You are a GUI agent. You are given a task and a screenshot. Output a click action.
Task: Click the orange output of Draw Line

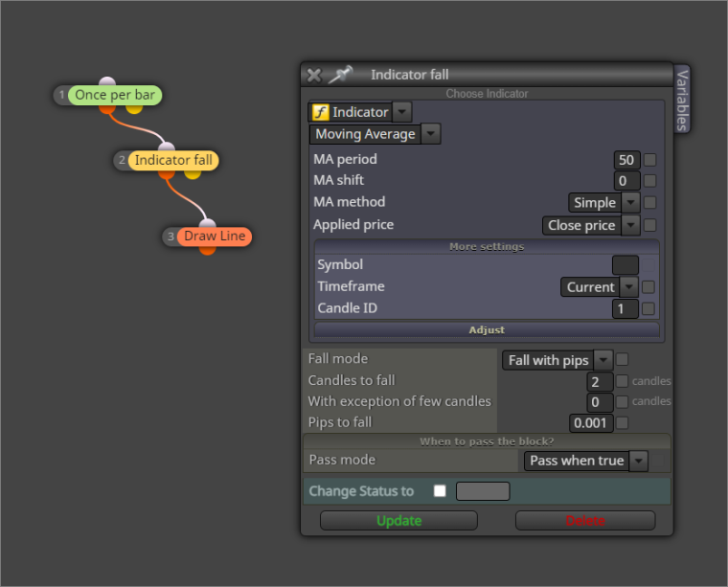point(207,250)
